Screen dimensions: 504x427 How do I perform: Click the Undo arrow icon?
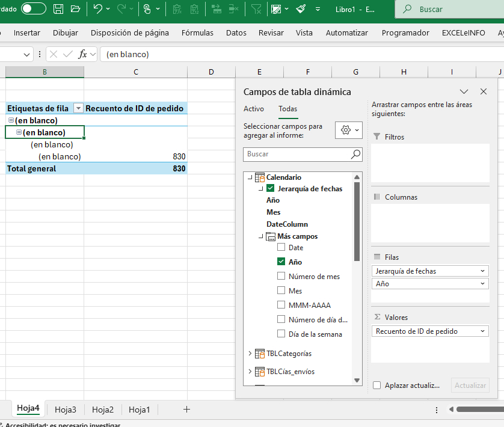coord(97,9)
